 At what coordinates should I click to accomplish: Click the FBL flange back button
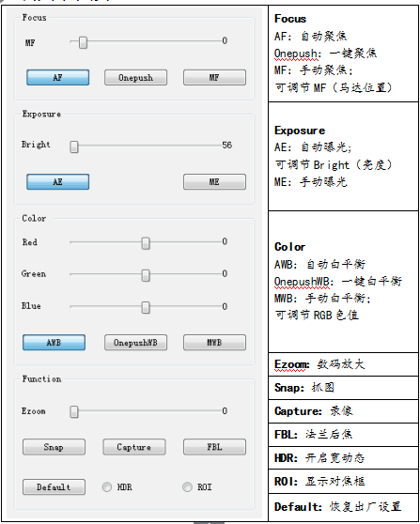coord(214,447)
